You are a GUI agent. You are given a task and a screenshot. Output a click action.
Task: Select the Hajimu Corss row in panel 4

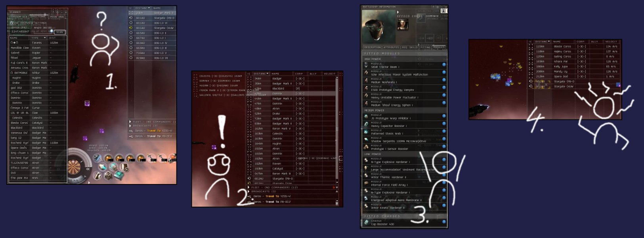(575, 51)
